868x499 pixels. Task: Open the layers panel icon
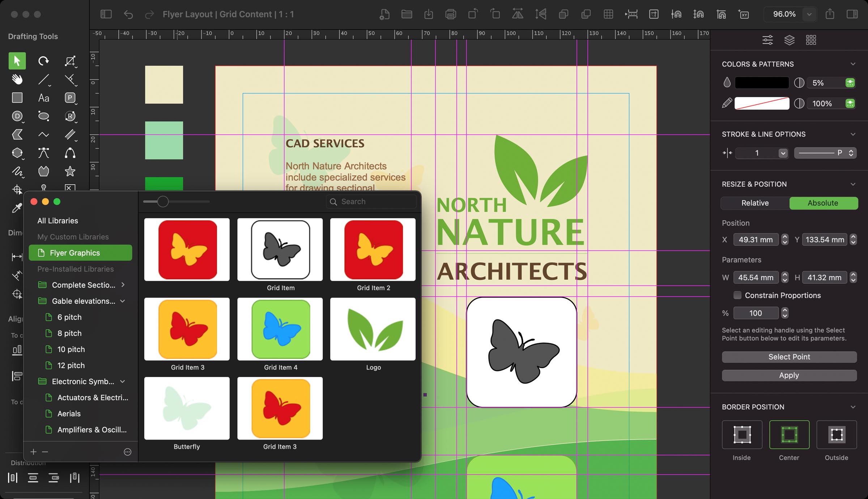(789, 40)
